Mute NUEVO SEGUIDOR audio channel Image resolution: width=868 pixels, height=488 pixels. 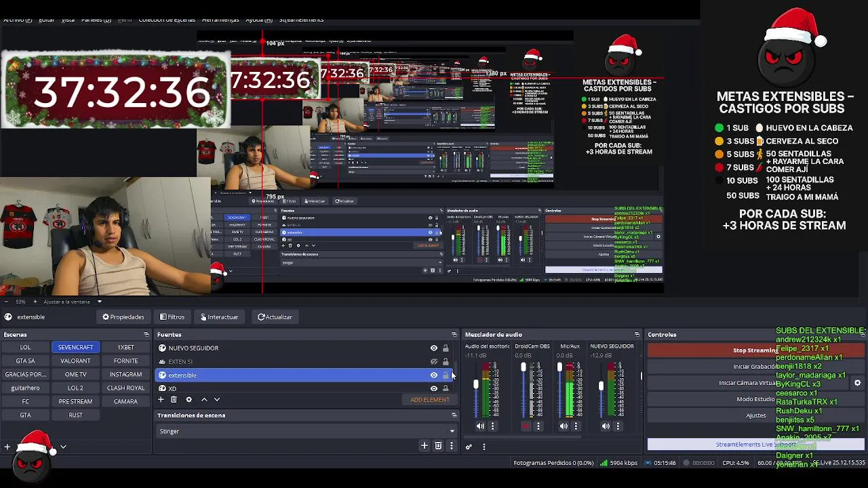pos(606,426)
